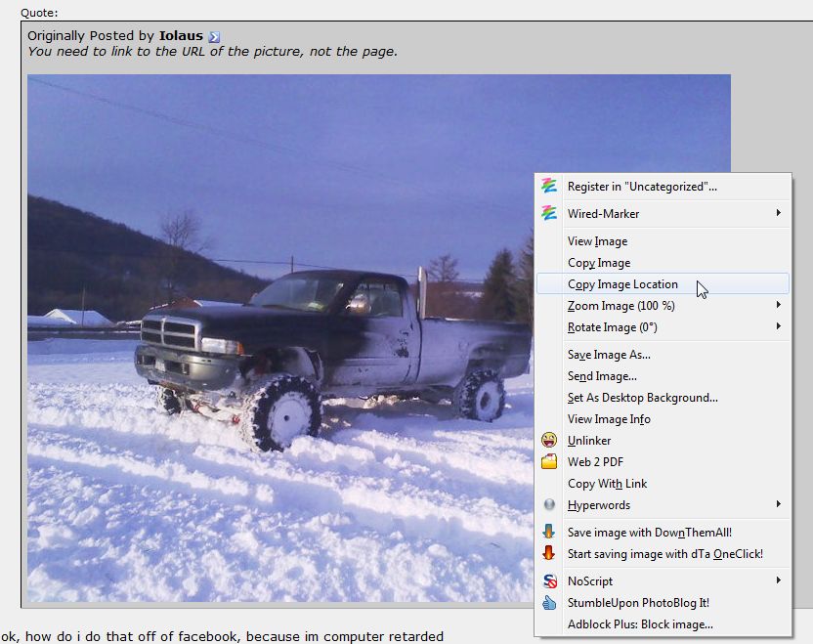Open the NoScript entry
813x644 pixels.
click(663, 581)
